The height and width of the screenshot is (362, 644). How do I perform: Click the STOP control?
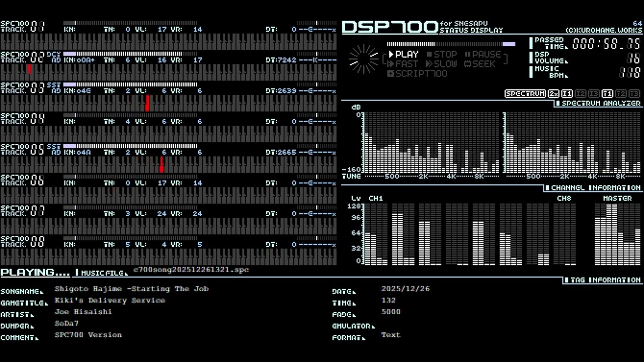(442, 54)
